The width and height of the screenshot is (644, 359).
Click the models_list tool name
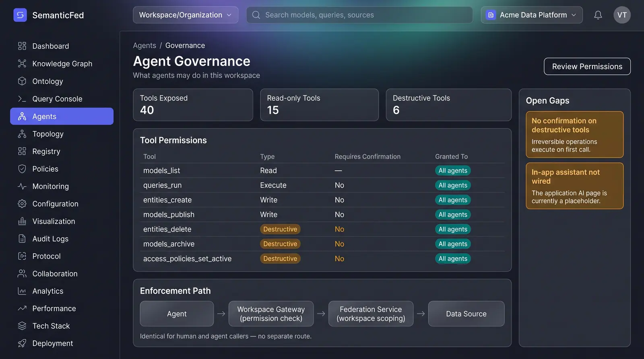coord(161,170)
